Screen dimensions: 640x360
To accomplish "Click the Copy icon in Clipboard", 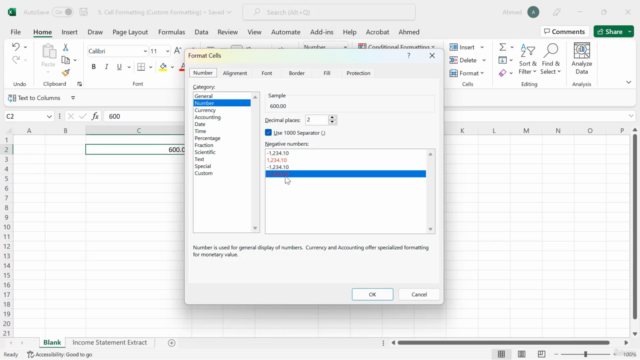I will 65,60.
